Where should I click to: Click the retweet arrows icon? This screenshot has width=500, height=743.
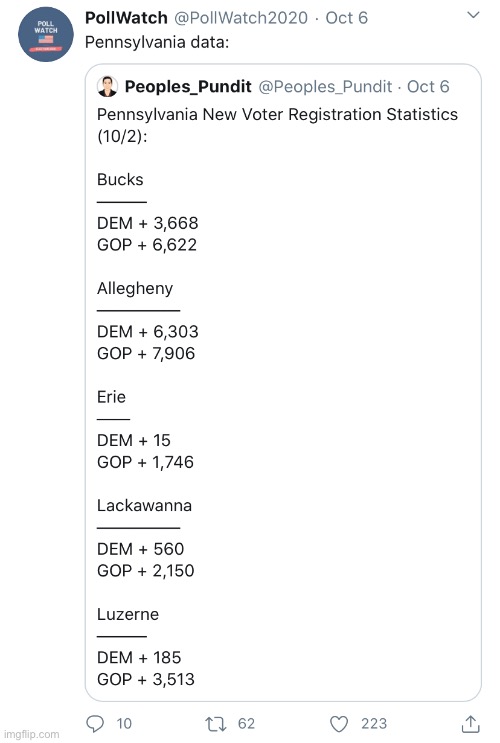point(216,724)
